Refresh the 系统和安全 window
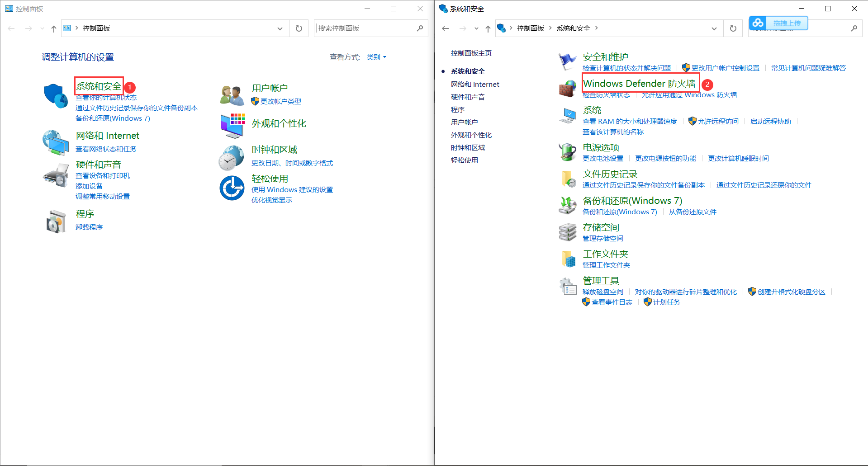Viewport: 868px width, 466px height. 733,28
